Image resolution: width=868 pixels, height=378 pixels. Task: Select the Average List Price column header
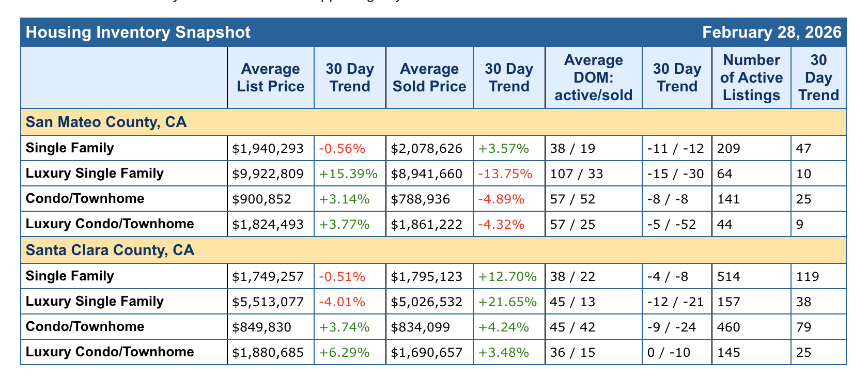[x=270, y=77]
